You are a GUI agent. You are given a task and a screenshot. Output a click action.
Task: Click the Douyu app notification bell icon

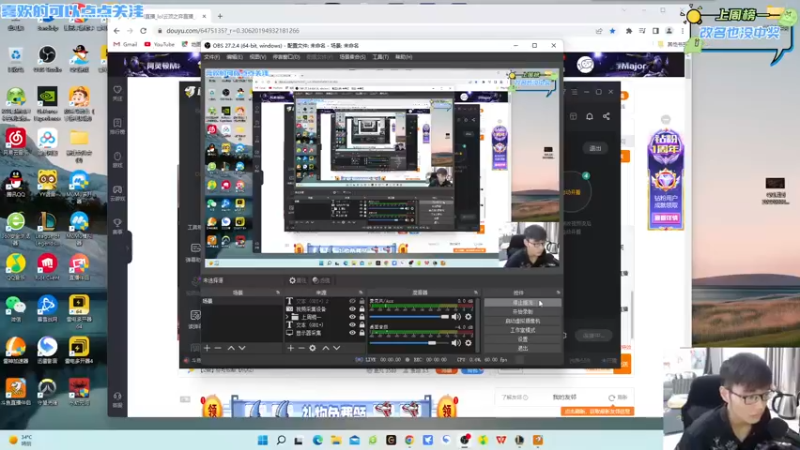[x=589, y=116]
